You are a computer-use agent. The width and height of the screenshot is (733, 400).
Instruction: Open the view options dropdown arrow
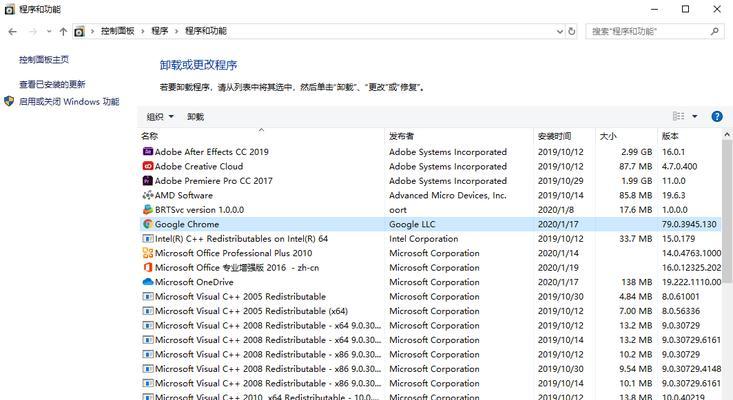(x=695, y=116)
